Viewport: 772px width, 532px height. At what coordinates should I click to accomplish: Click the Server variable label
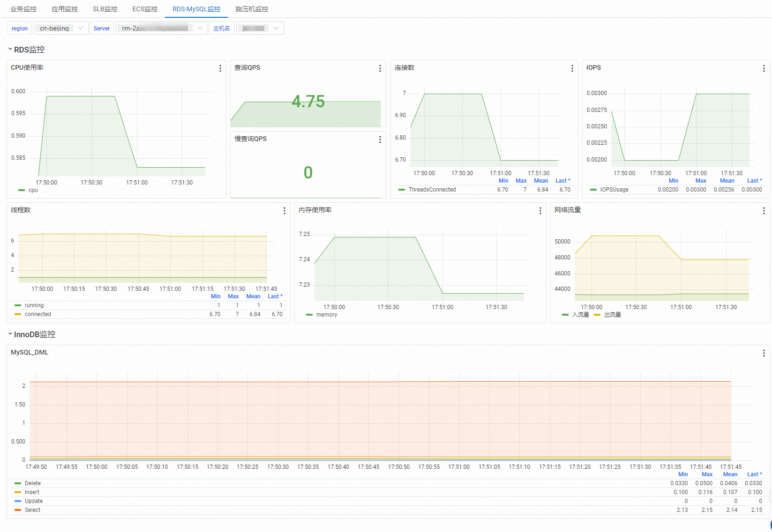click(102, 28)
